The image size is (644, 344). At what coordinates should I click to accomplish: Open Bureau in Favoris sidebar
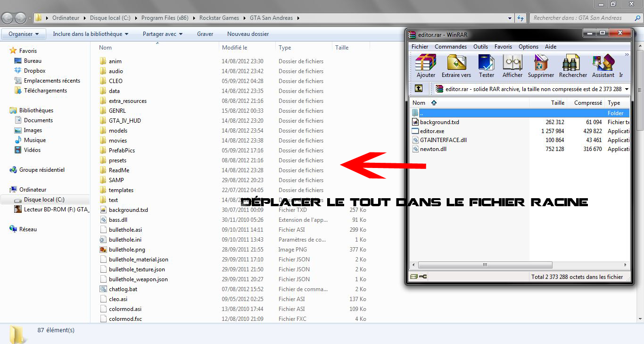(33, 61)
